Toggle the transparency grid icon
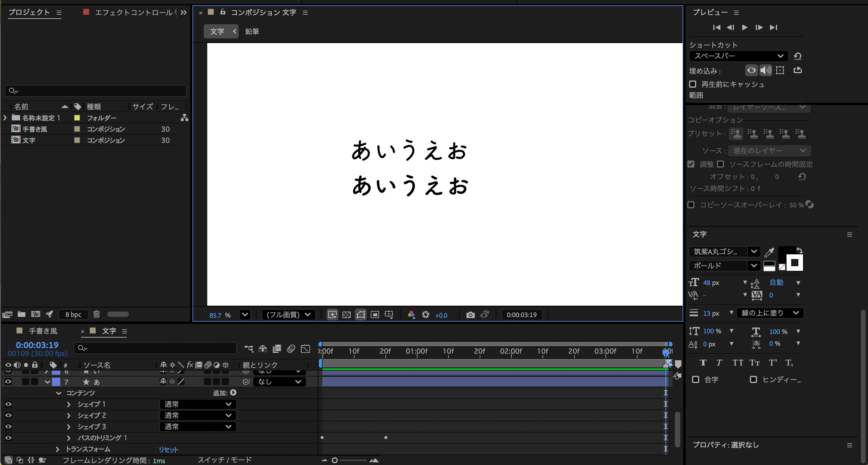The height and width of the screenshot is (465, 868). (346, 315)
